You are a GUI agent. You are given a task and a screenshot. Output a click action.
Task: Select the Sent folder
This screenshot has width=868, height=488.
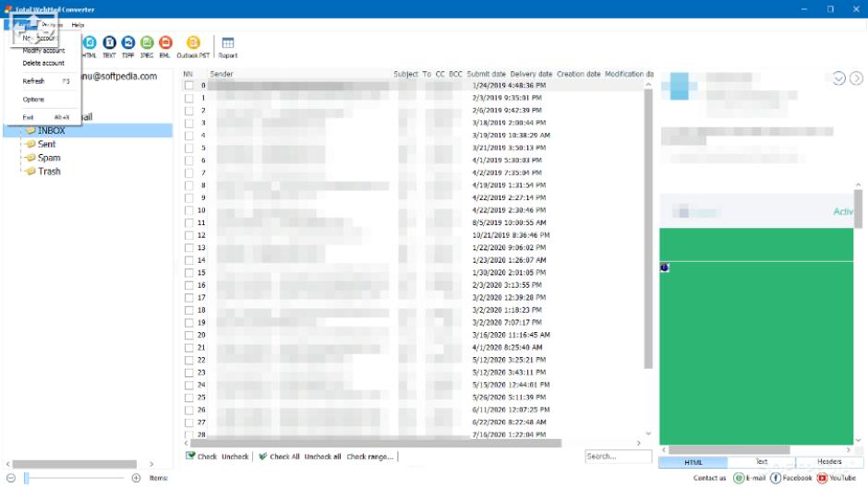click(x=46, y=144)
